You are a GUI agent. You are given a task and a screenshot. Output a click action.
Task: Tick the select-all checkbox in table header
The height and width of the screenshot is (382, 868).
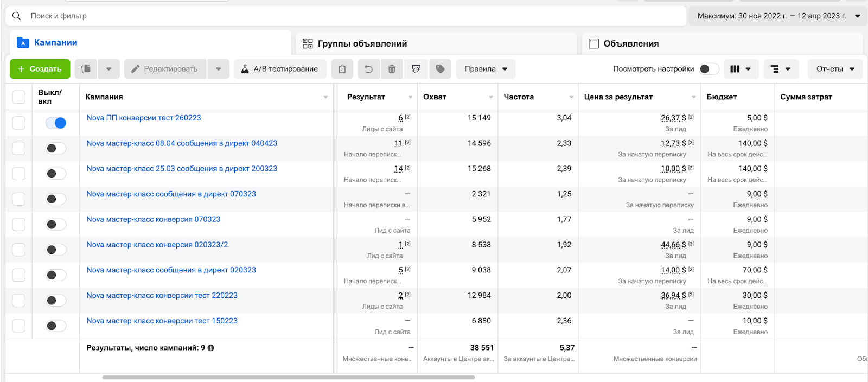click(x=19, y=97)
